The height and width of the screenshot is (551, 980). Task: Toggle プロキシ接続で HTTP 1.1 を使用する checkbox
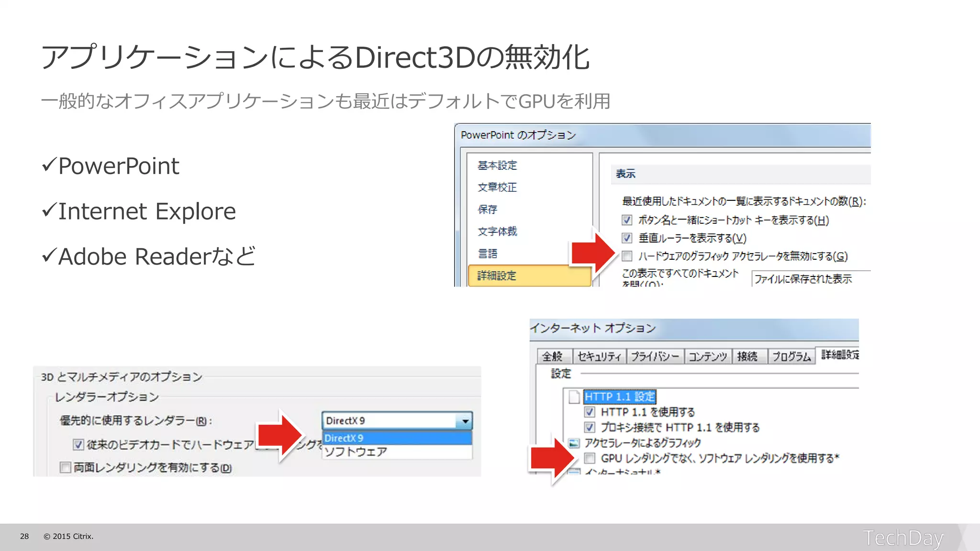tap(590, 427)
